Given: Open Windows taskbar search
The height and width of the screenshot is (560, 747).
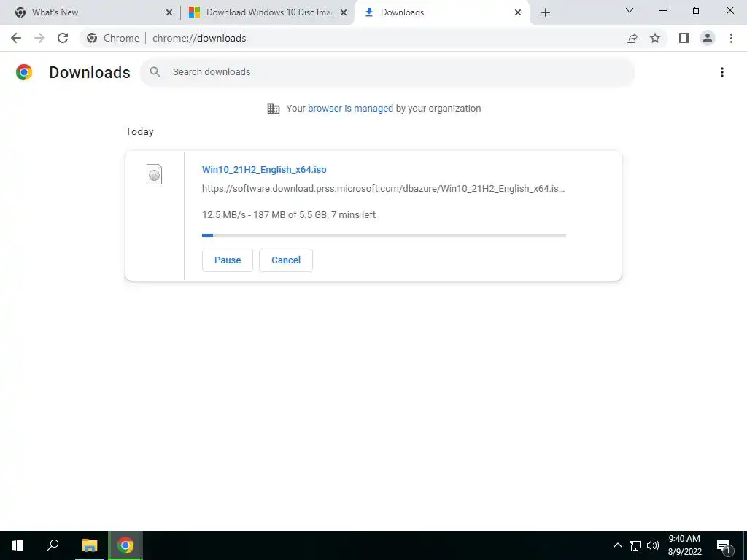Looking at the screenshot, I should coord(53,545).
